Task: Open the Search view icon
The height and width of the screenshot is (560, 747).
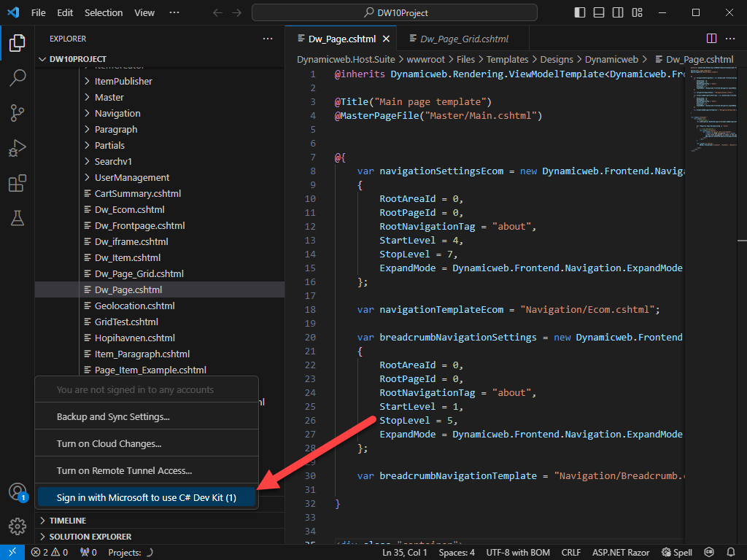Action: [x=18, y=77]
